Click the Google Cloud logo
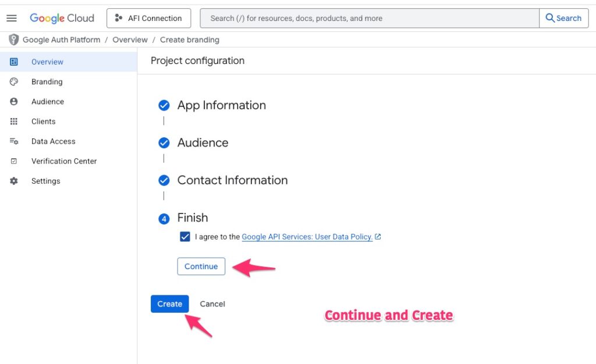 click(x=62, y=18)
